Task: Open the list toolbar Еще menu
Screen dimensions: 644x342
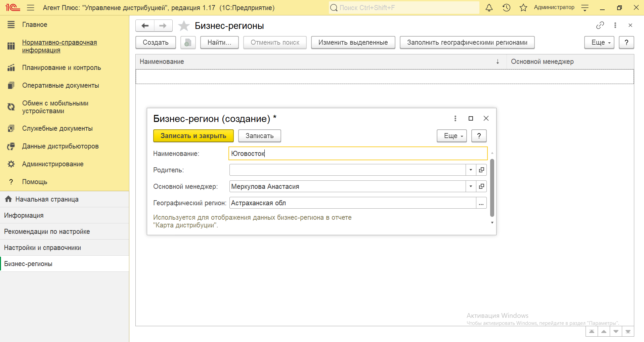Action: click(599, 43)
